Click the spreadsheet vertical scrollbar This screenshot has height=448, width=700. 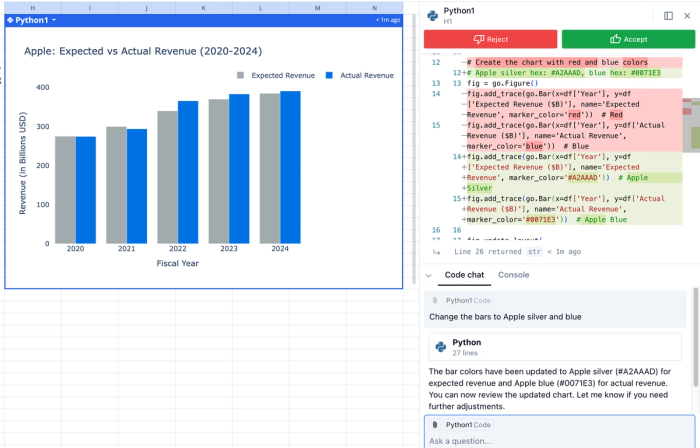[414, 149]
